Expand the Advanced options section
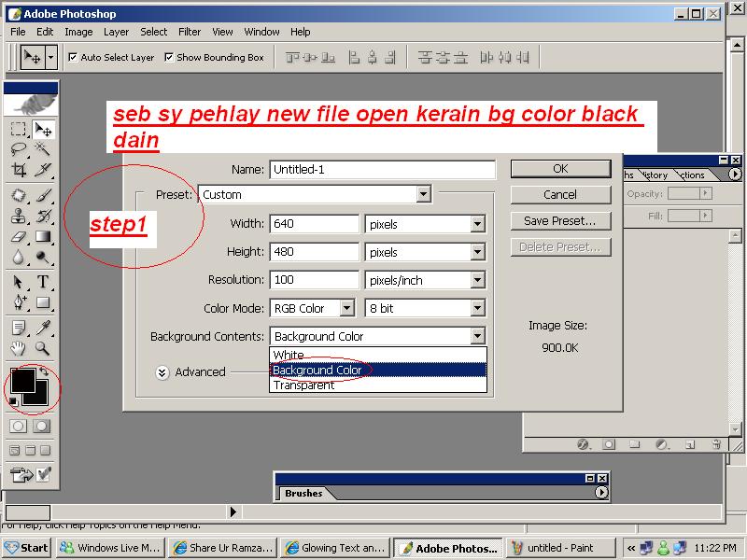This screenshot has width=747, height=560. coord(162,372)
